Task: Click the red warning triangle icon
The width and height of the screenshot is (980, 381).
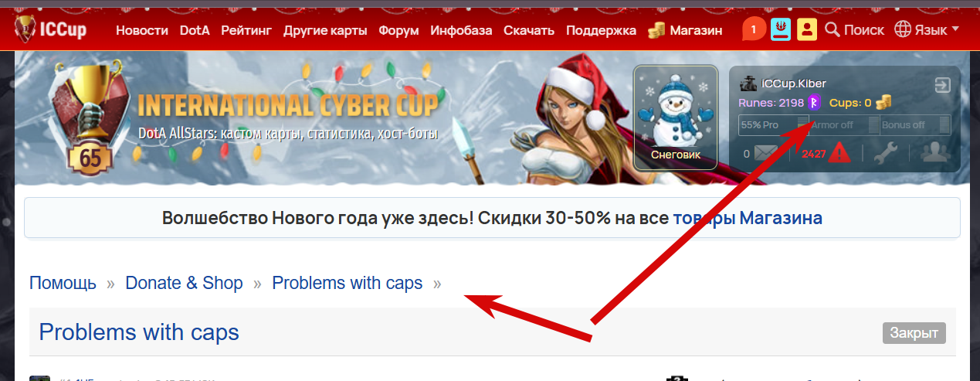Action: [x=839, y=153]
